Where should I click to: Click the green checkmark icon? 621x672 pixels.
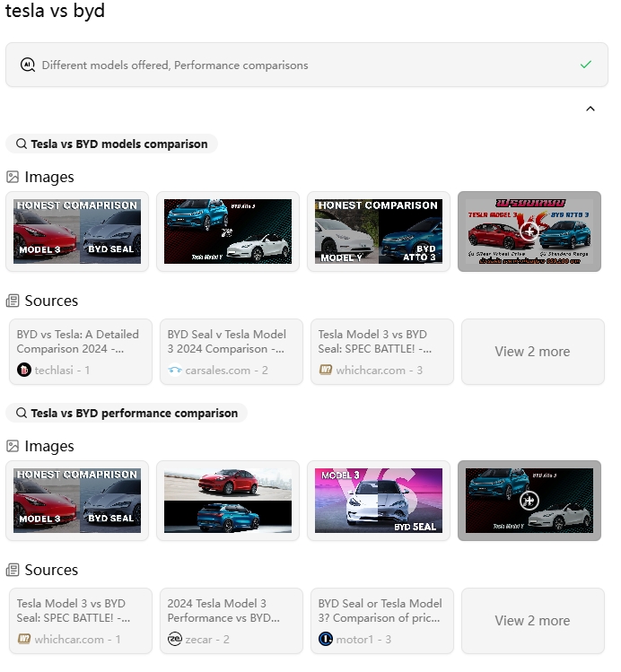pos(585,65)
